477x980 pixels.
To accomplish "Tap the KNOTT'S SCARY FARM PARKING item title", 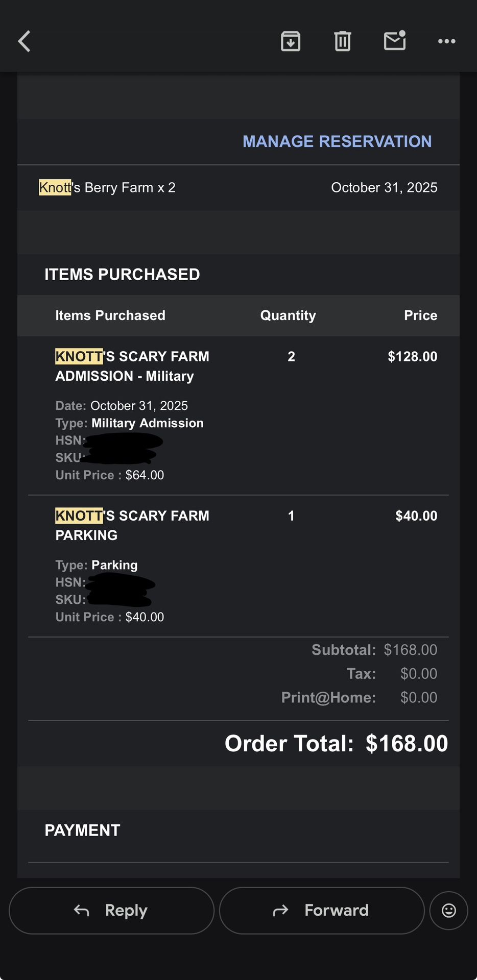I will 132,525.
